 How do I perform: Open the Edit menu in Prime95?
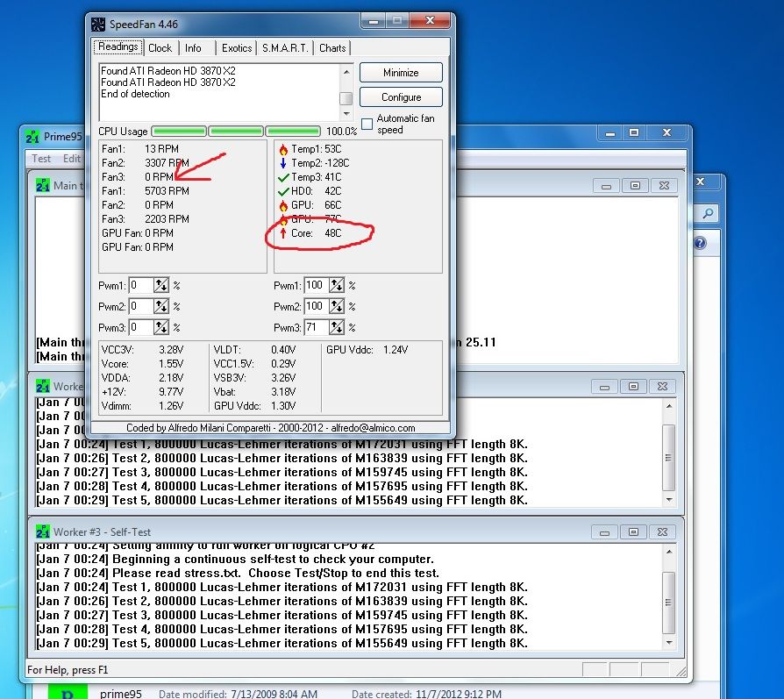pos(72,159)
